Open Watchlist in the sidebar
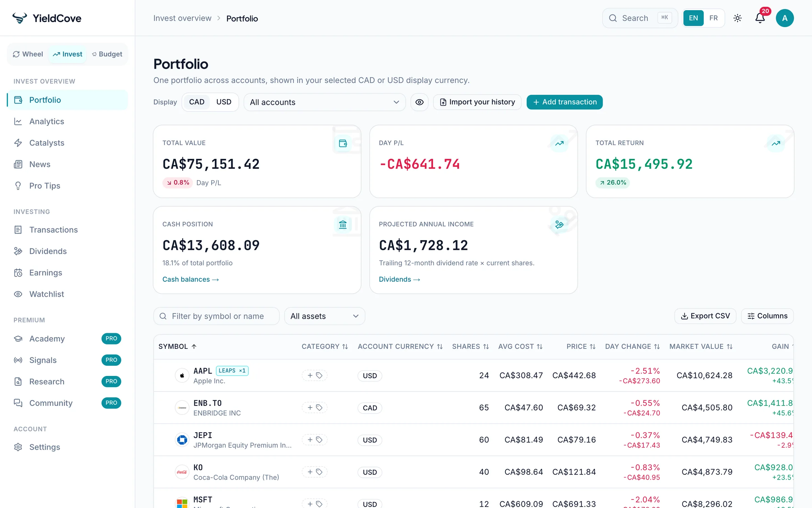The width and height of the screenshot is (812, 508). tap(67, 294)
